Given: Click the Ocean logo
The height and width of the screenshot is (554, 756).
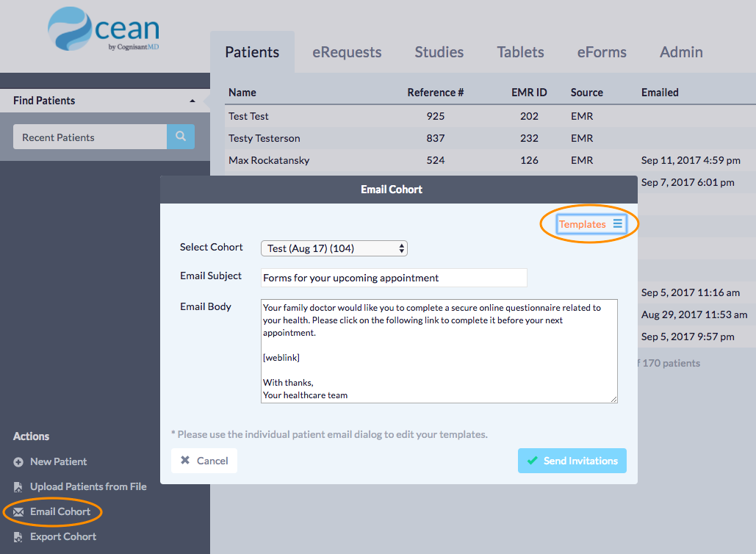Looking at the screenshot, I should pos(103,29).
